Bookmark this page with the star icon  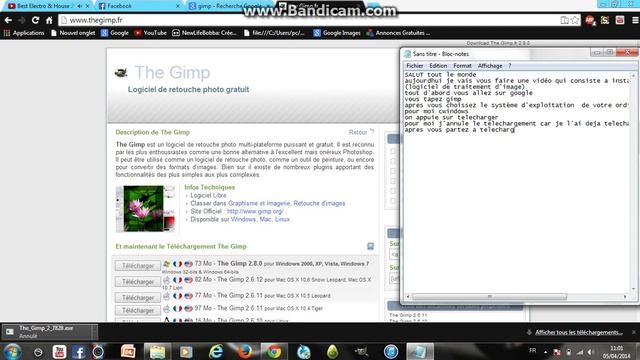(575, 20)
